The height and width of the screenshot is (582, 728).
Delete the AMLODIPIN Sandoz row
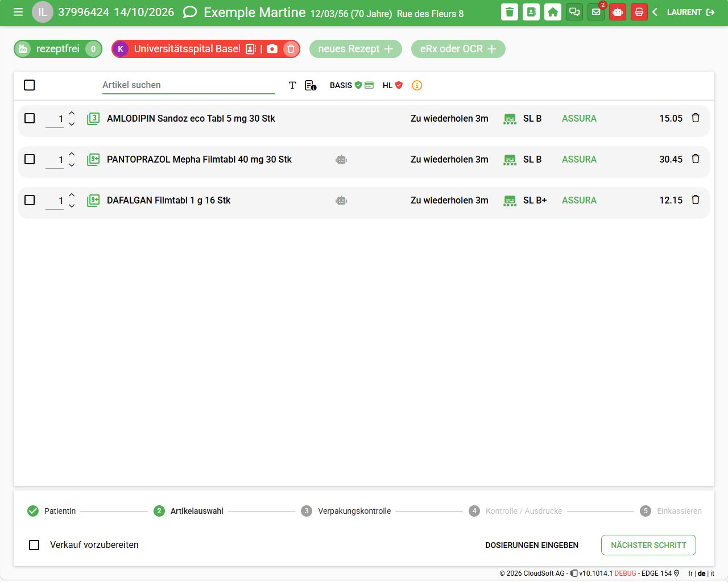[696, 118]
